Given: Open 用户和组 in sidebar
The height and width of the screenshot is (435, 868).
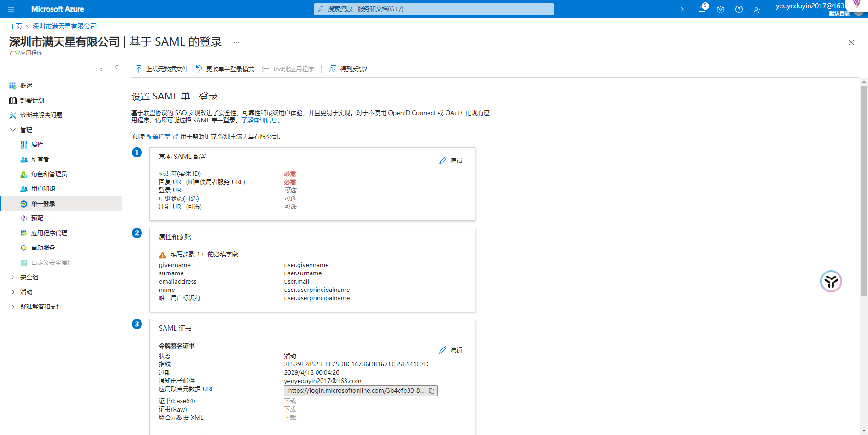Looking at the screenshot, I should [43, 189].
